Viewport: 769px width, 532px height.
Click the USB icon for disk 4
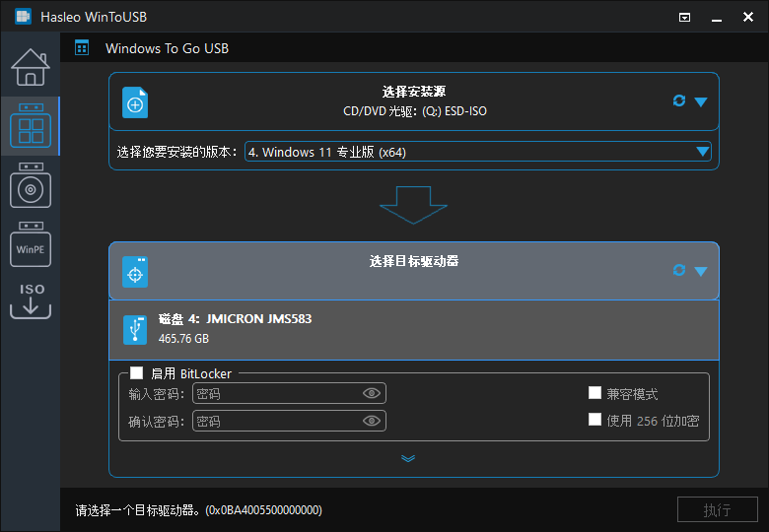point(135,330)
